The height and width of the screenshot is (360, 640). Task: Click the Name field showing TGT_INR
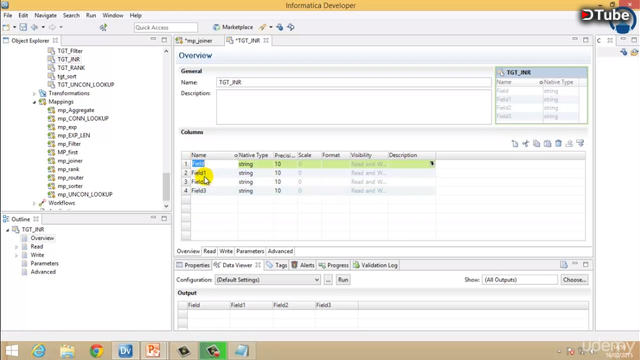tap(354, 82)
